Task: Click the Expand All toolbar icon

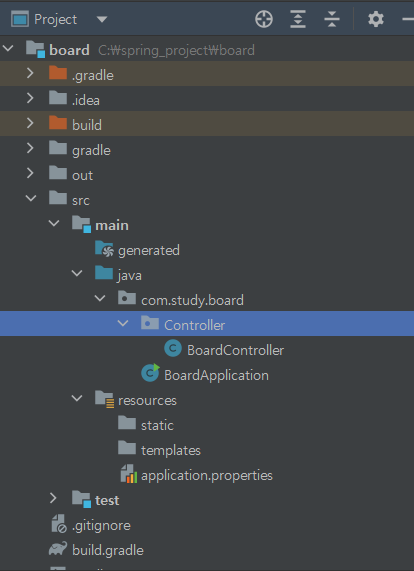Action: 298,19
